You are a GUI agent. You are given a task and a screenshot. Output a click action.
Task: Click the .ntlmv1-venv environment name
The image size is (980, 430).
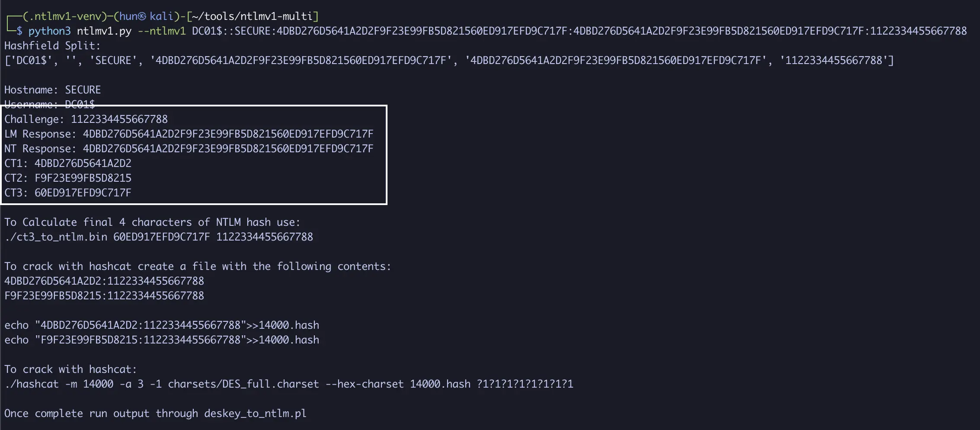(x=65, y=16)
